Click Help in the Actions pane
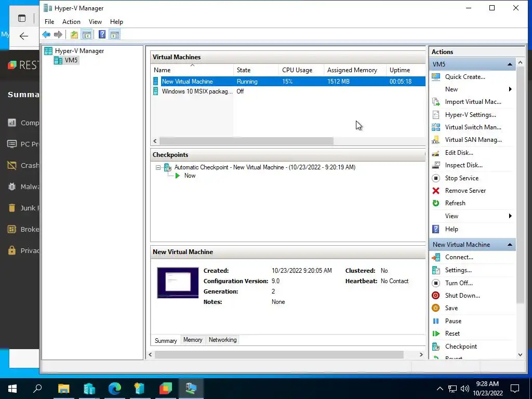The image size is (532, 399). 451,229
